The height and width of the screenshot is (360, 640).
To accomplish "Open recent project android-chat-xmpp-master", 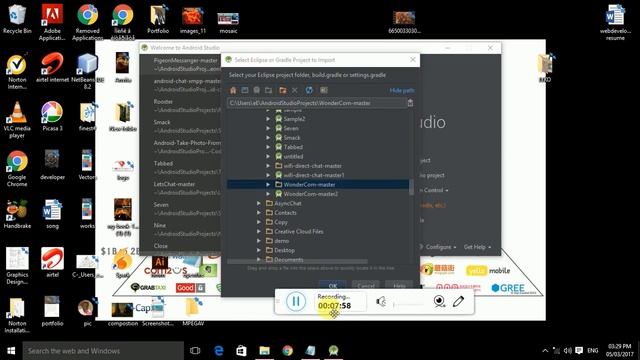I will pyautogui.click(x=181, y=85).
